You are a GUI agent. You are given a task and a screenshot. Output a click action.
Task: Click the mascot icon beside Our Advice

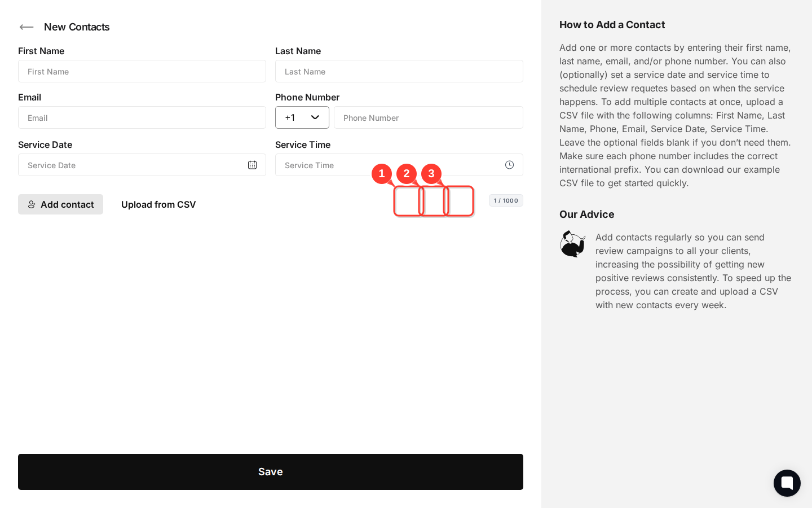click(572, 244)
